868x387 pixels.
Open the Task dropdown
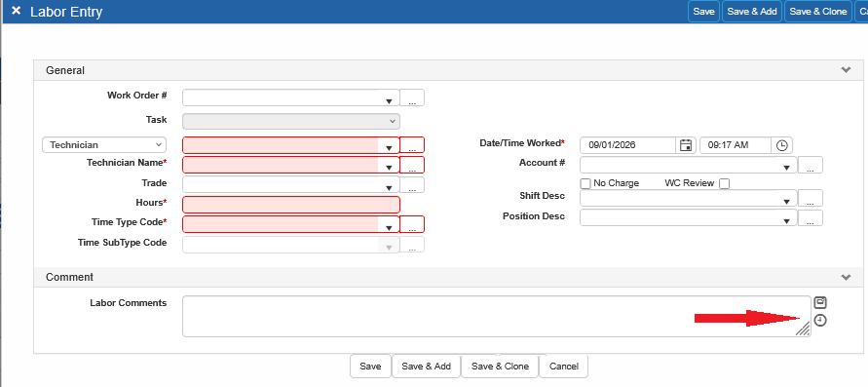tap(291, 121)
